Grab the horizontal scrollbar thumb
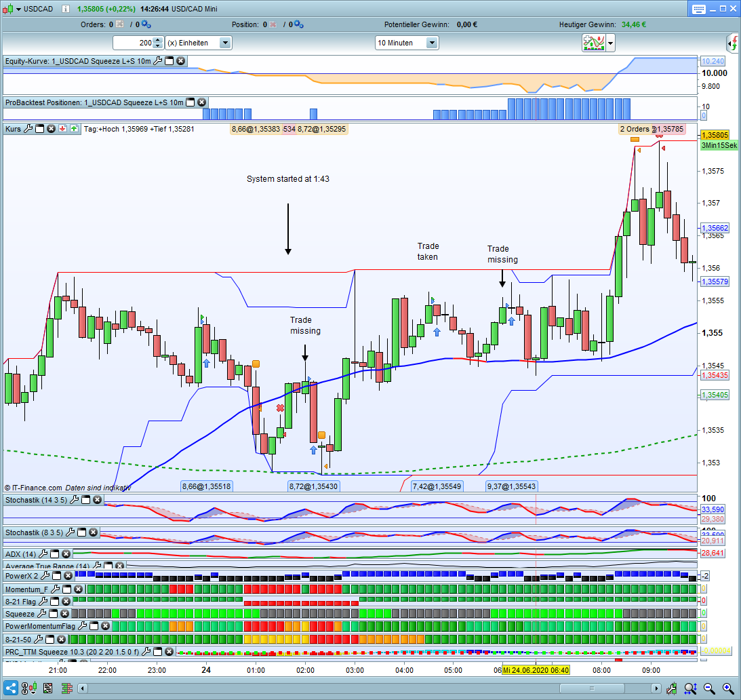Screen dimensions: 741x700 [592, 688]
